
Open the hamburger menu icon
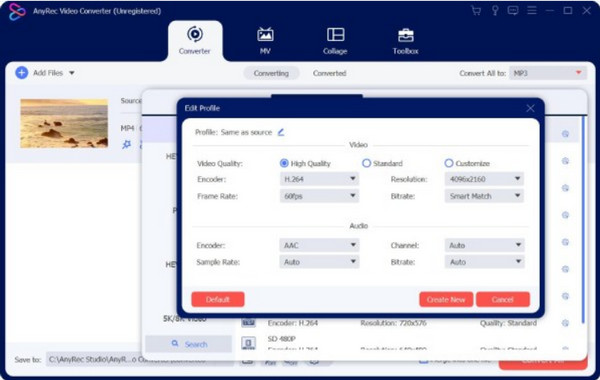[532, 11]
